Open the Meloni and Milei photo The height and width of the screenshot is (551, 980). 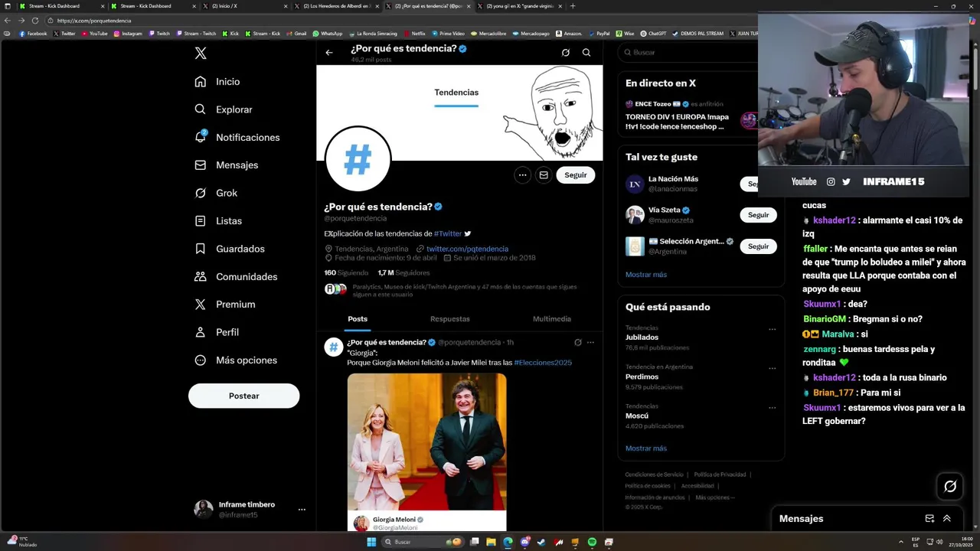click(x=426, y=442)
